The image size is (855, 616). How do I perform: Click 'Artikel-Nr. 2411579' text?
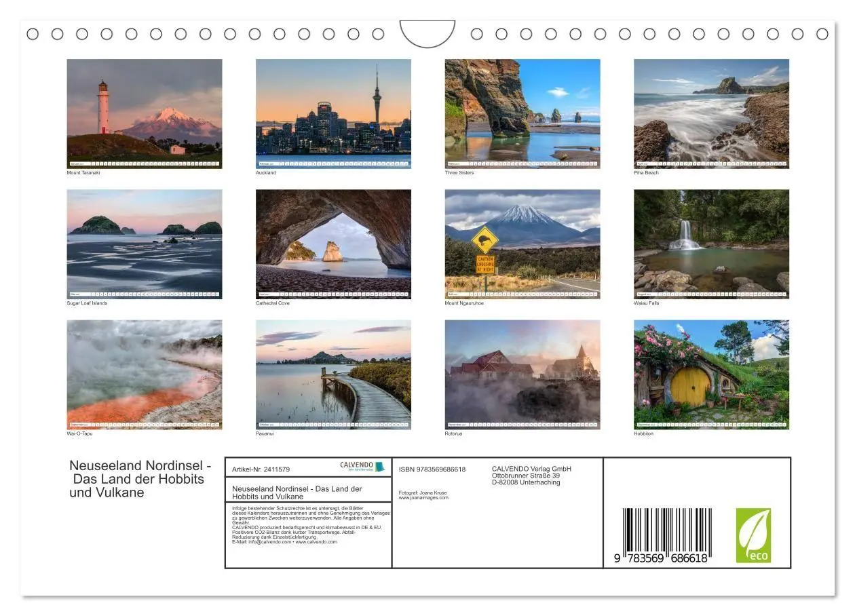click(x=261, y=469)
